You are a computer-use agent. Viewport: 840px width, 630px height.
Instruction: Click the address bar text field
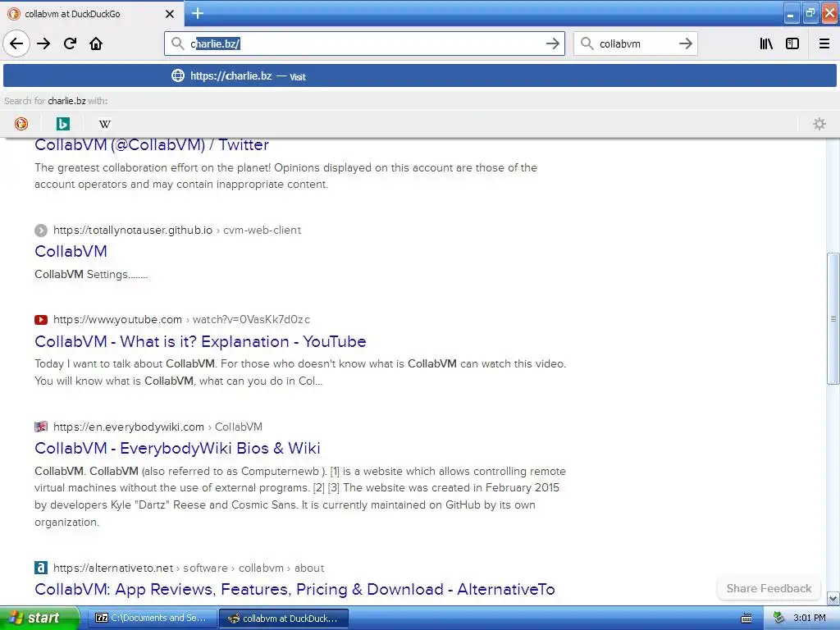coord(364,43)
